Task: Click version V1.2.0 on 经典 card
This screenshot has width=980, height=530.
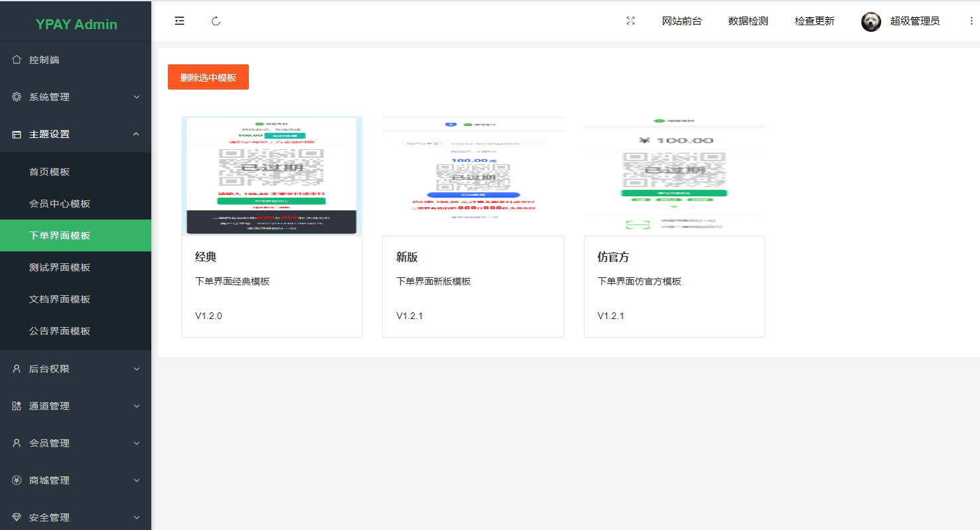Action: pos(208,316)
